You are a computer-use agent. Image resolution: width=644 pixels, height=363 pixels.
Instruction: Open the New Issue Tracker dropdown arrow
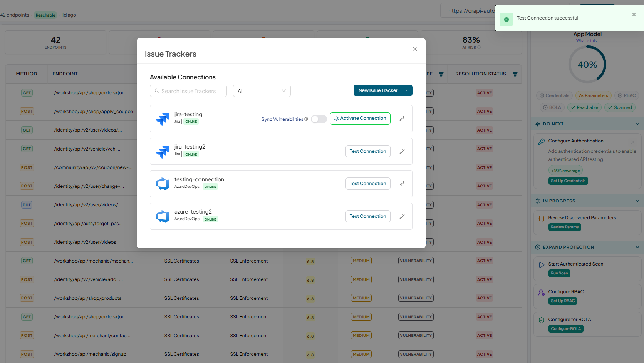tap(407, 90)
